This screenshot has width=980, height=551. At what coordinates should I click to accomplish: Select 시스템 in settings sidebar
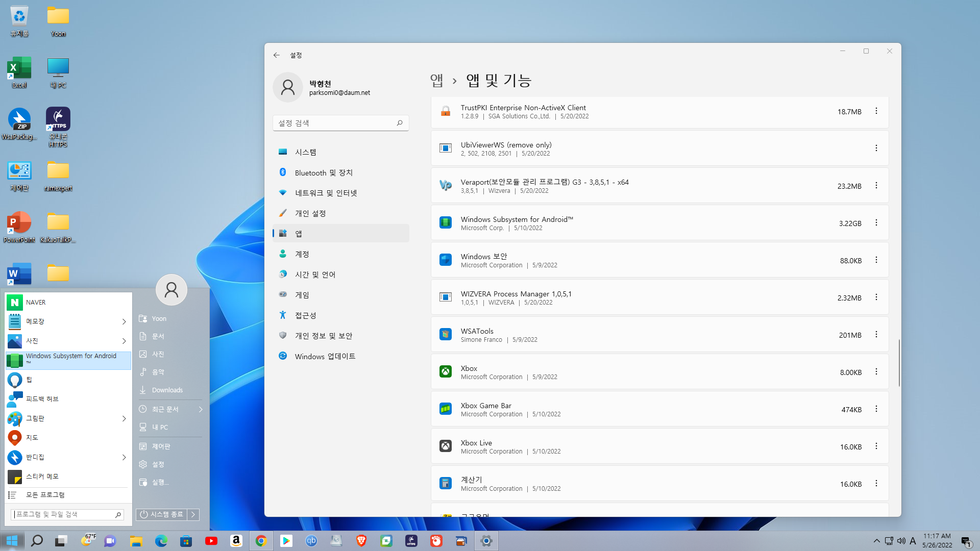[341, 152]
